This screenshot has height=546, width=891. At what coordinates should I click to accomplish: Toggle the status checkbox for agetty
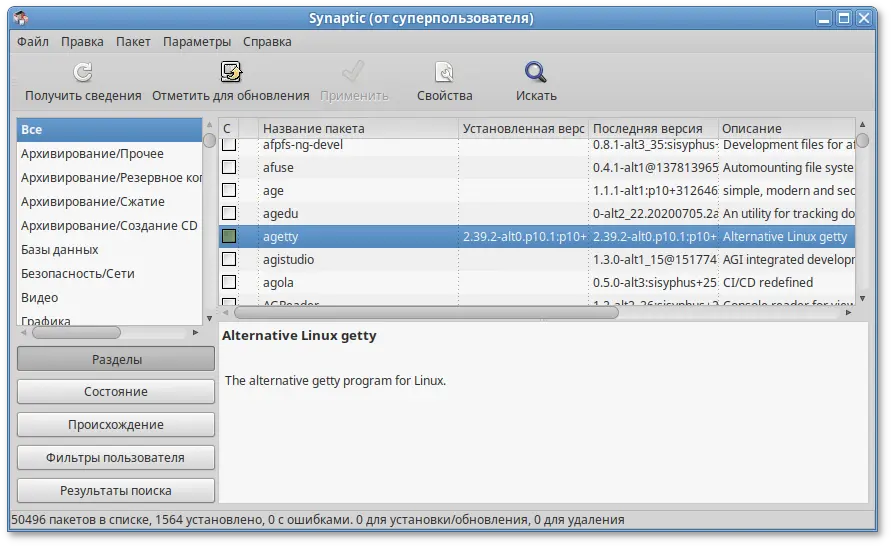[x=229, y=237]
